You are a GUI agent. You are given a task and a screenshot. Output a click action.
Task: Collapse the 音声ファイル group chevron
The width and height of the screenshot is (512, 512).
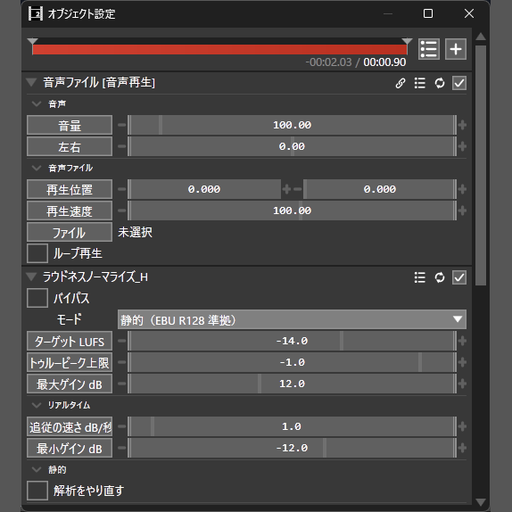[x=36, y=168]
